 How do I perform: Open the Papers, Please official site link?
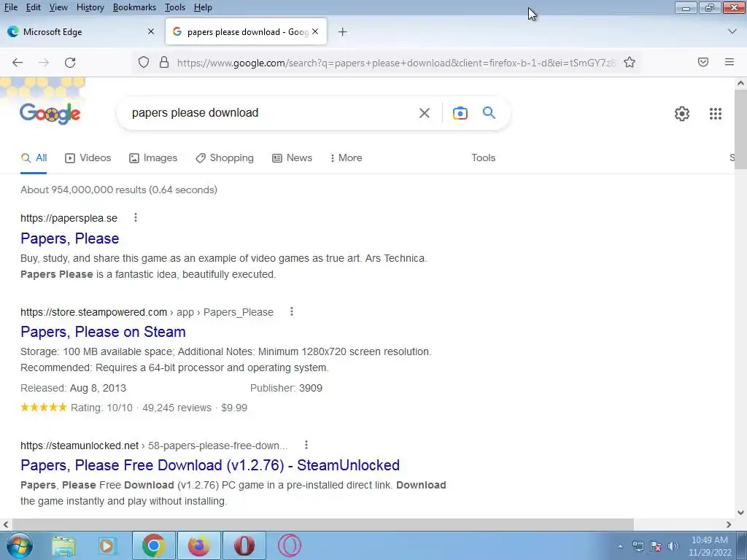69,238
